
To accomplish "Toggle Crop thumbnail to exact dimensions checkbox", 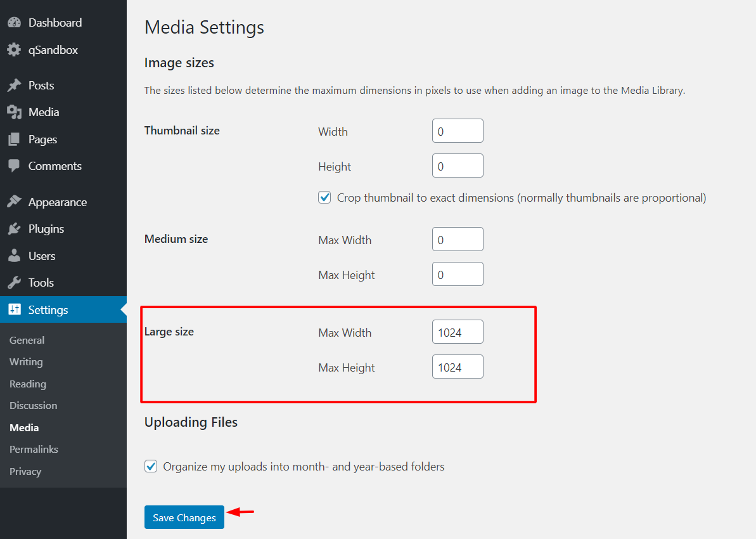I will tap(324, 197).
